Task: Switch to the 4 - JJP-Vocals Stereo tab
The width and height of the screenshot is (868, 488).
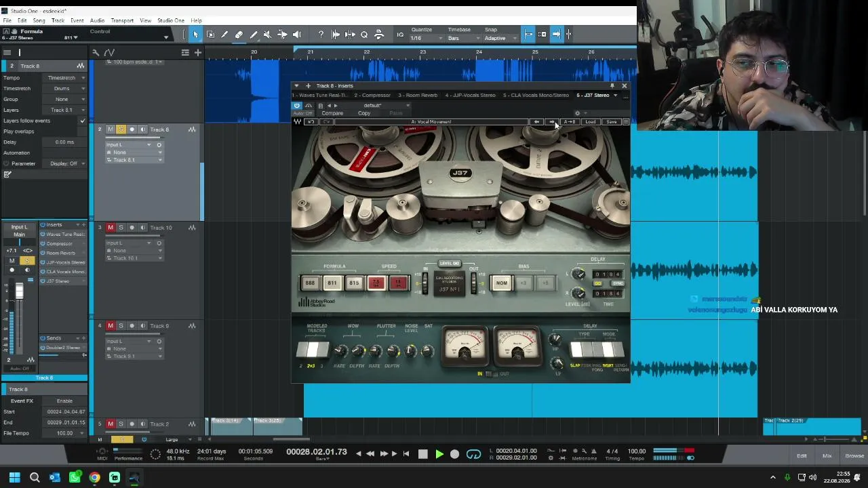Action: [x=470, y=96]
